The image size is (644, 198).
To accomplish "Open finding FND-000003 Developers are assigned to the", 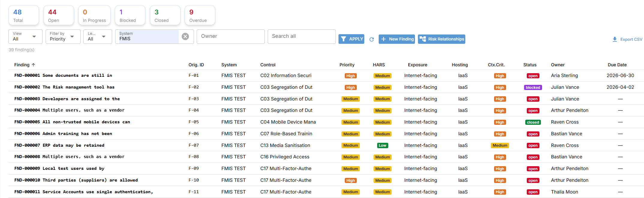I will [67, 99].
